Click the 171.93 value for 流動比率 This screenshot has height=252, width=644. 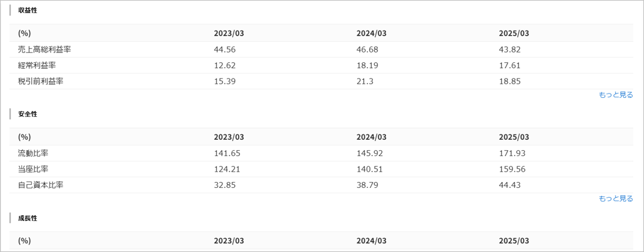click(x=512, y=153)
